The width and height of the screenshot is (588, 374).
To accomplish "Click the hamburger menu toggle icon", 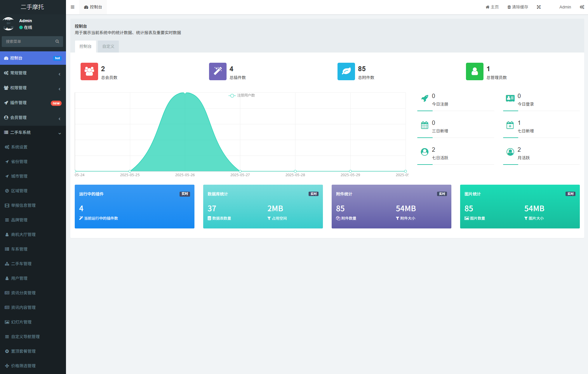I will [72, 7].
